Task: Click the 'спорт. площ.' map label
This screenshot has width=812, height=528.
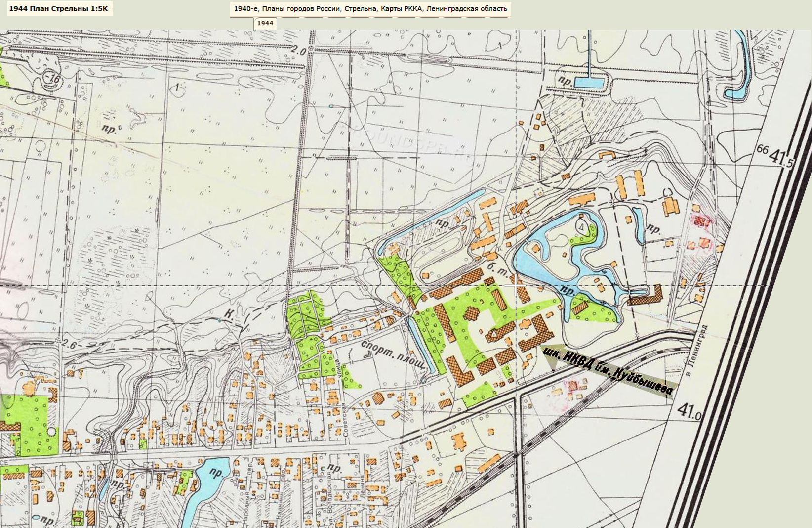Action: (x=394, y=355)
